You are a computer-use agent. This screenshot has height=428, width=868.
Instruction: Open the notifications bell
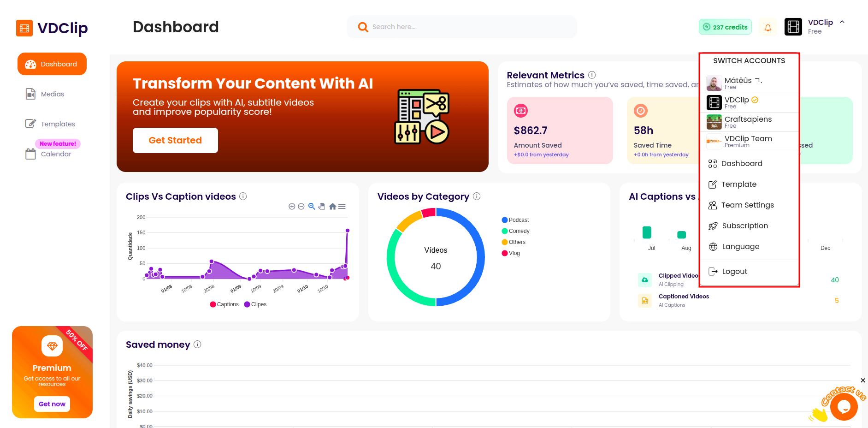(768, 27)
